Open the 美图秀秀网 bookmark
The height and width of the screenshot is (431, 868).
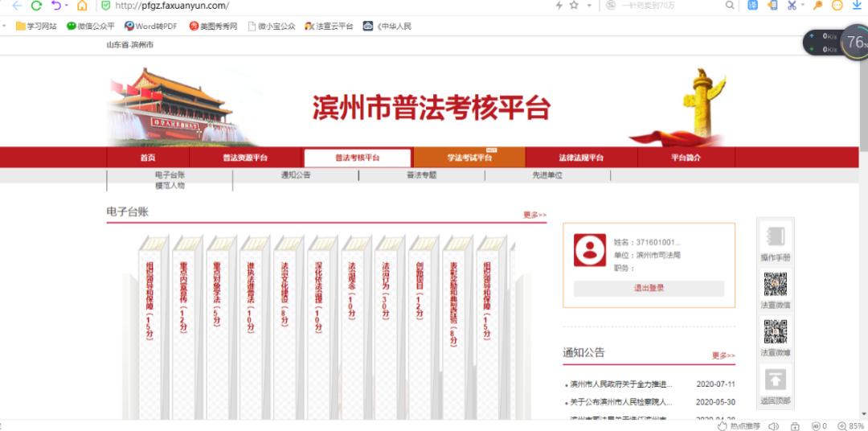coord(213,26)
